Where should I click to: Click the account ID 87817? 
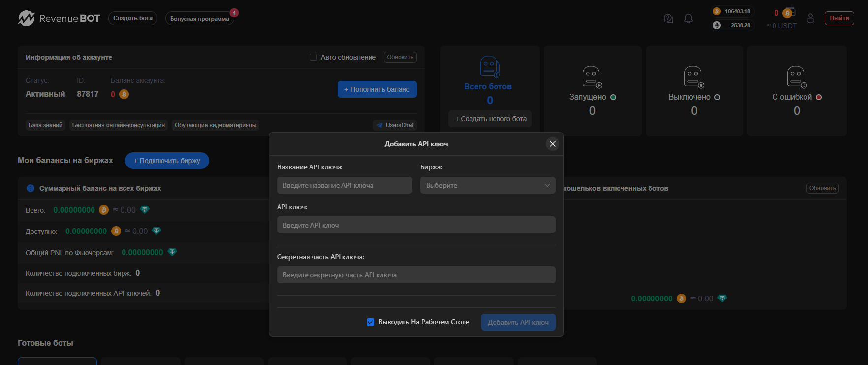[x=88, y=94]
